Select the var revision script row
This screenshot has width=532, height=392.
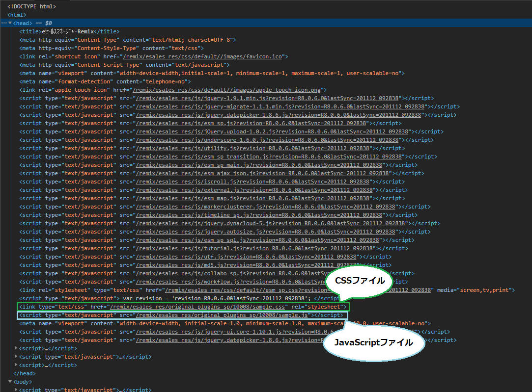pyautogui.click(x=179, y=298)
